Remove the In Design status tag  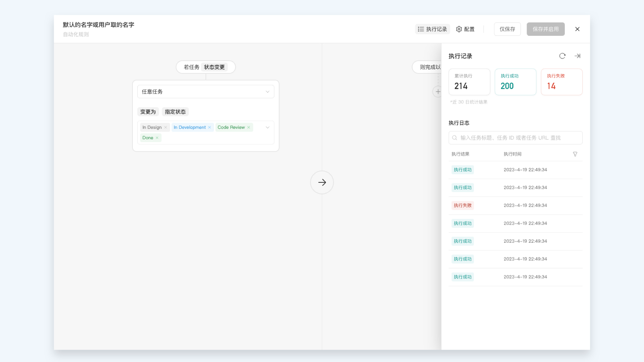click(166, 127)
